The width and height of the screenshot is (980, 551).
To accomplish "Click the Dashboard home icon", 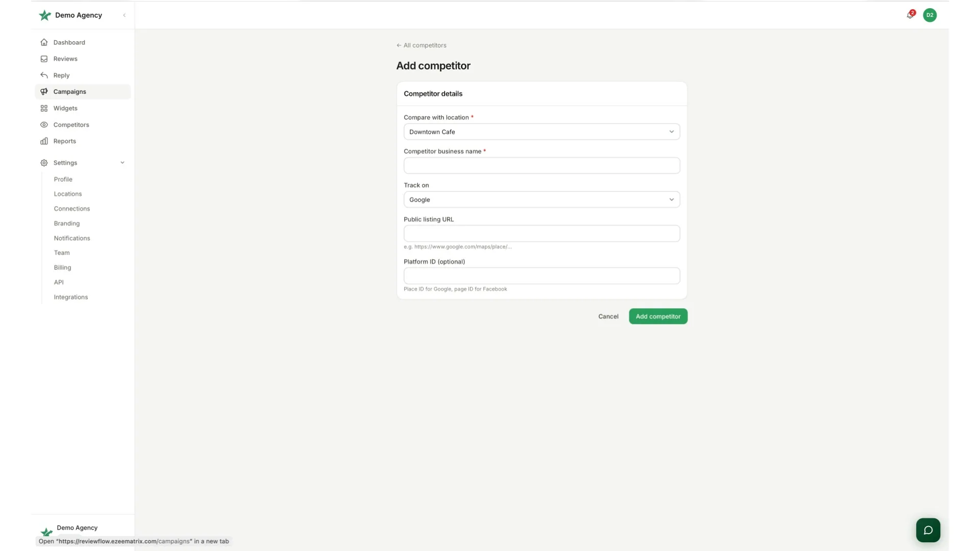I will (x=44, y=42).
